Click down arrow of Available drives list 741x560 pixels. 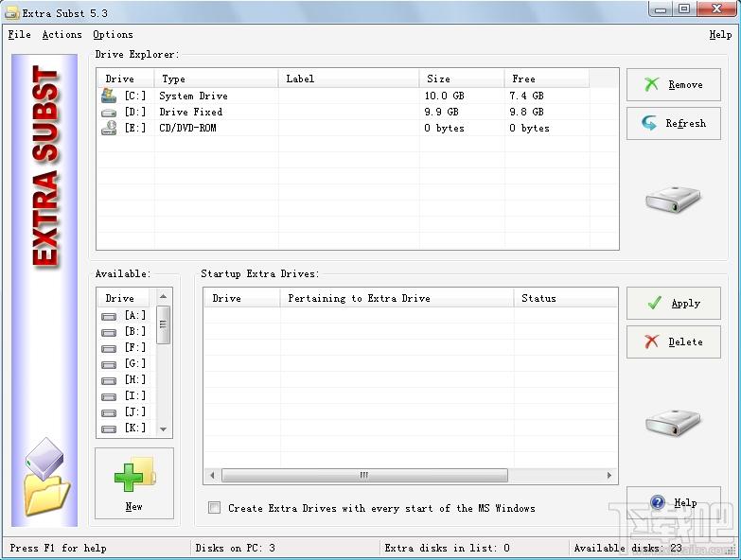pos(163,429)
